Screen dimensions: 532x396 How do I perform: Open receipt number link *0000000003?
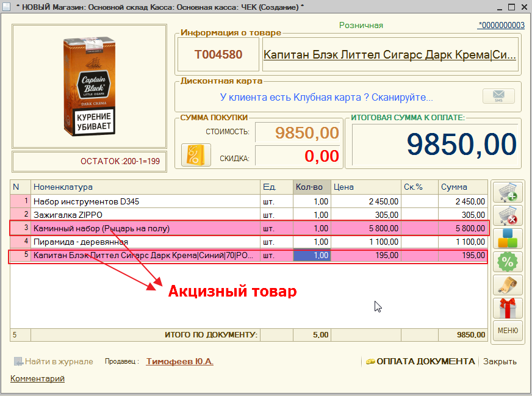[501, 25]
